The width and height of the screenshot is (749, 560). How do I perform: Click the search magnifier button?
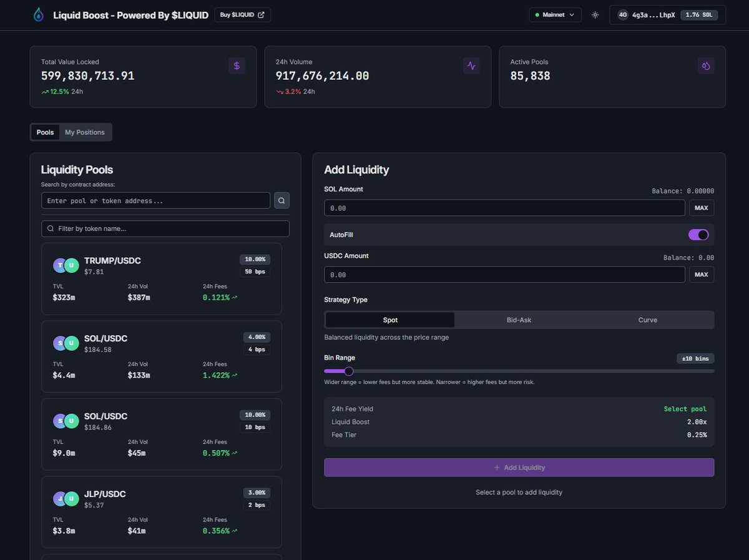[x=281, y=200]
